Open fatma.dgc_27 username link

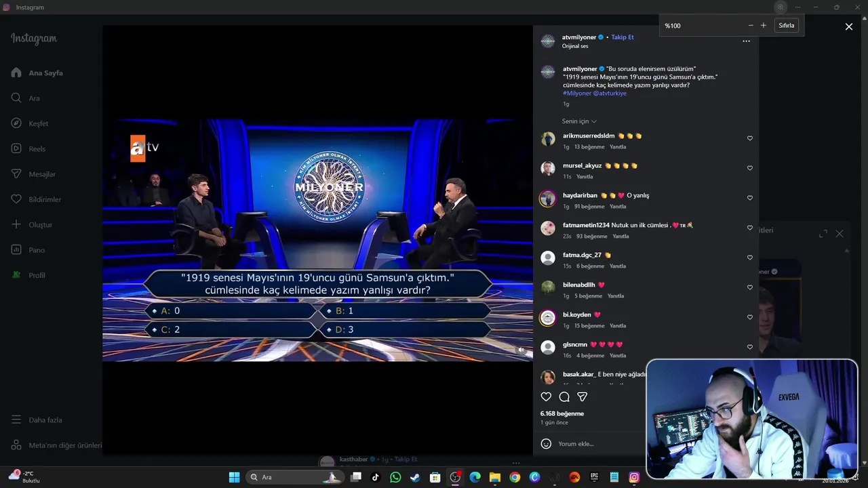(x=582, y=255)
